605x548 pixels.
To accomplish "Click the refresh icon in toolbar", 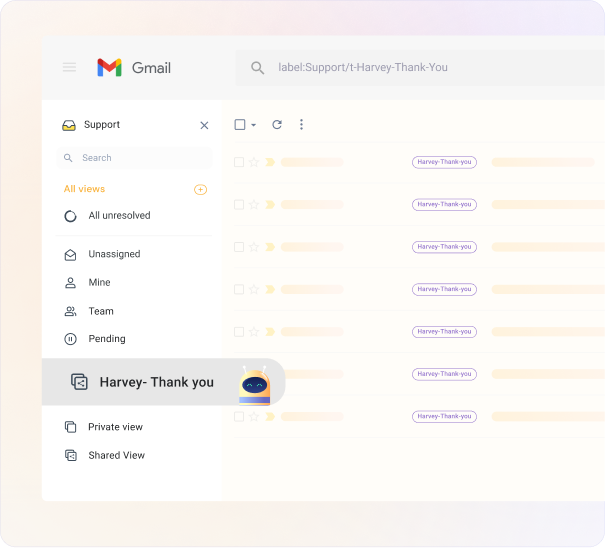I will pos(277,125).
